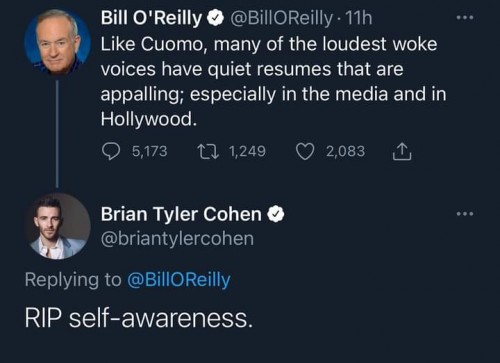
Task: Click Brian Tyler Cohen's verified badge
Action: (x=275, y=214)
